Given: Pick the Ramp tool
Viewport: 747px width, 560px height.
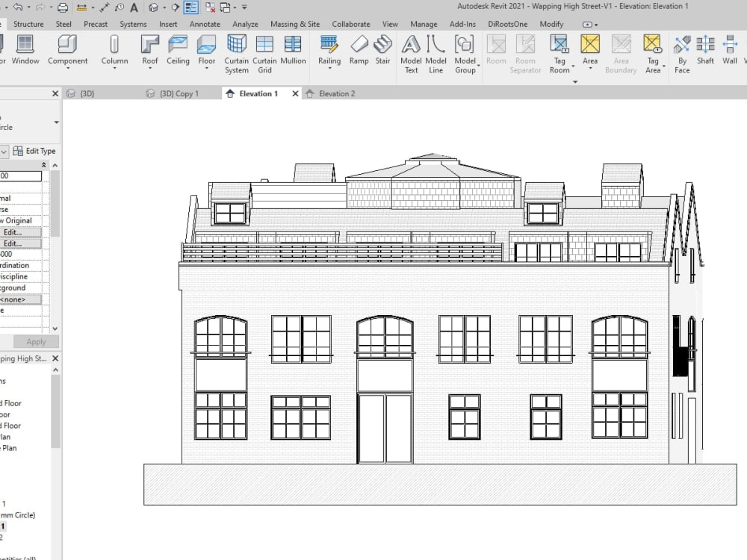Looking at the screenshot, I should (359, 50).
